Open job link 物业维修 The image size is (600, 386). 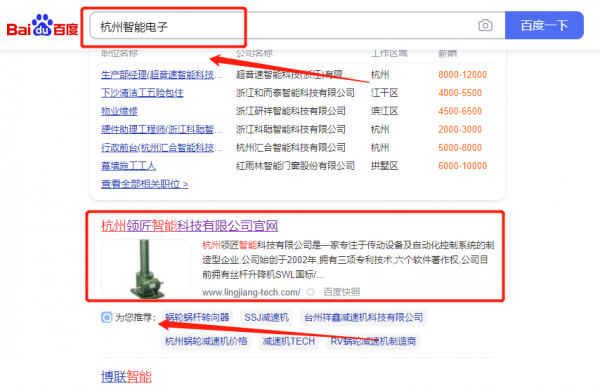click(x=119, y=111)
